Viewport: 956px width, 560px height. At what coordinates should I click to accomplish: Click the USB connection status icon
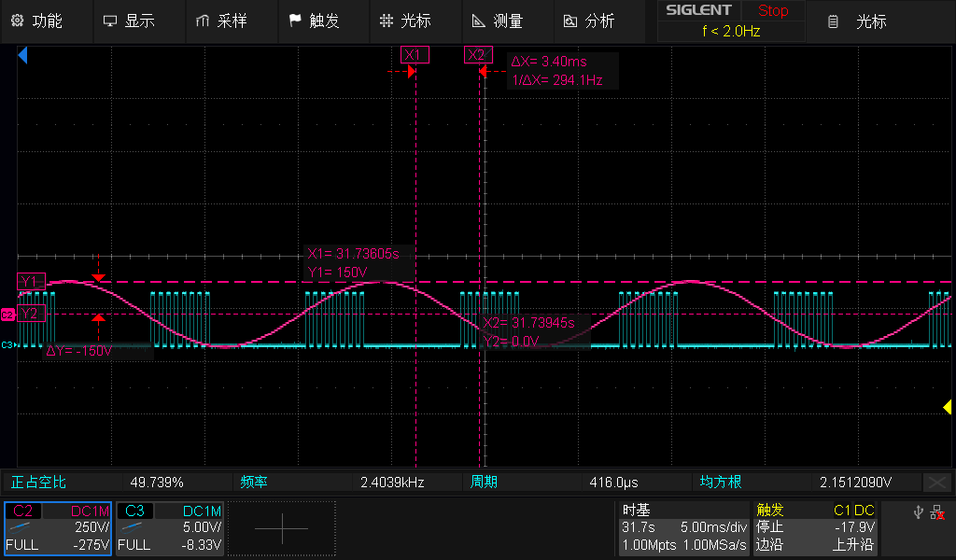click(x=919, y=511)
